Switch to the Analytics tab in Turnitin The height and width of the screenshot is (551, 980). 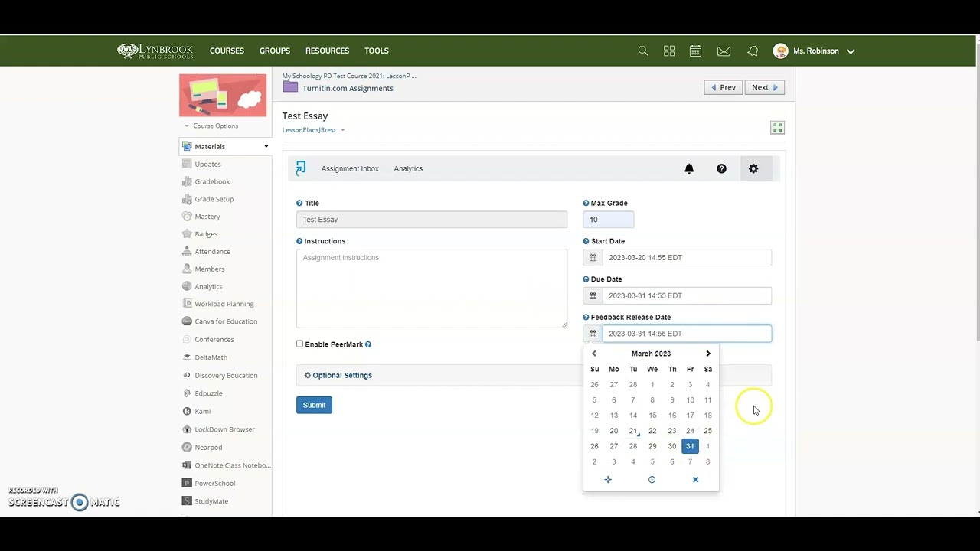(x=408, y=168)
